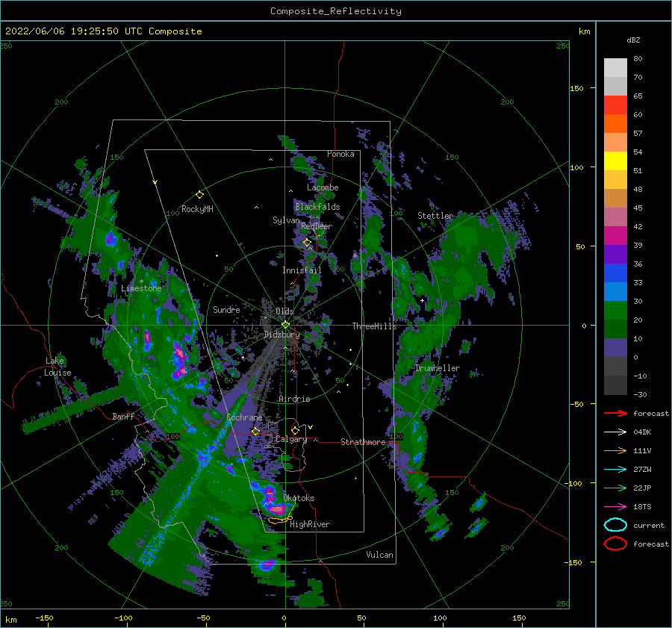Select the HighRiver town label
This screenshot has width=672, height=628.
[310, 524]
